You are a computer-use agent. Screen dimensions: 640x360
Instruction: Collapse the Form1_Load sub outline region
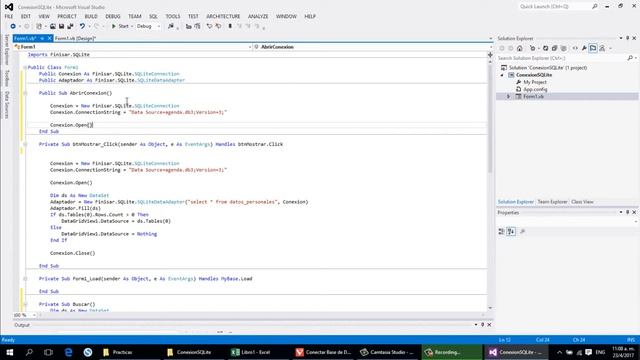pos(25,279)
